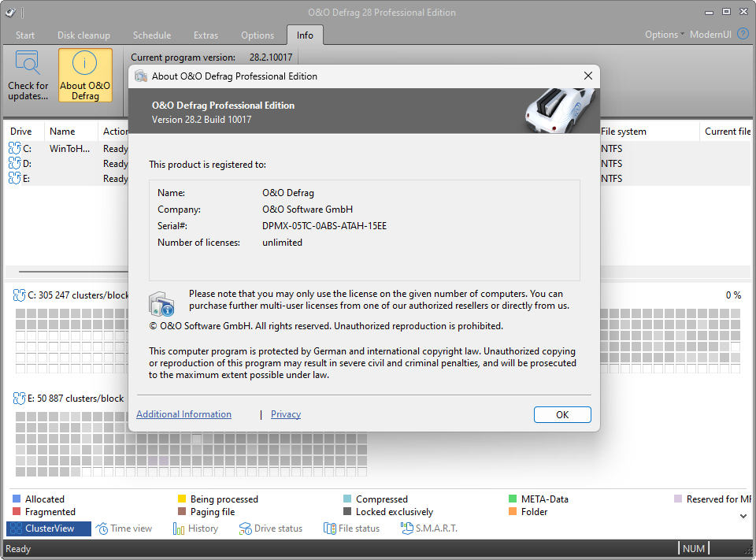The image size is (756, 560).
Task: Click the History bar chart icon
Action: [179, 528]
